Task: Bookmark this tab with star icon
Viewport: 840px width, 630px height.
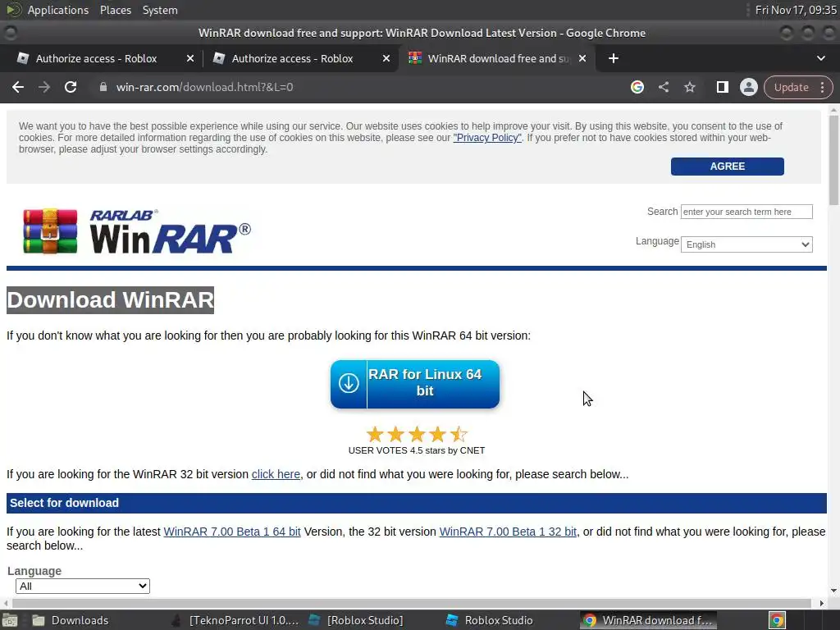Action: [x=689, y=87]
